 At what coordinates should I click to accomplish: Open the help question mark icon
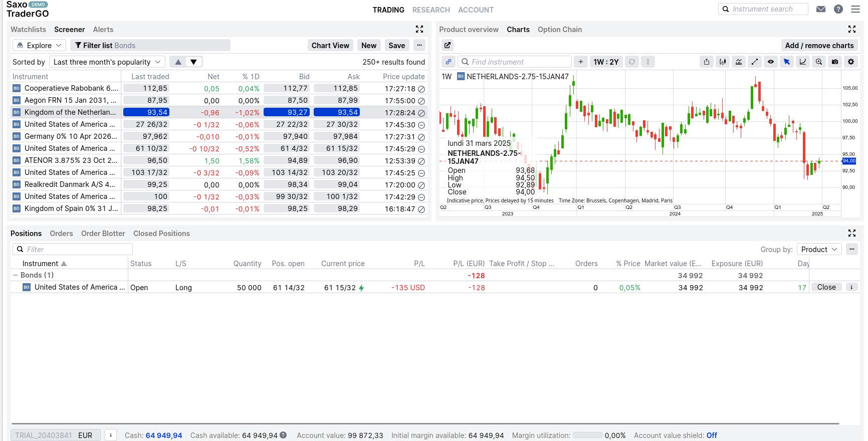pyautogui.click(x=838, y=9)
